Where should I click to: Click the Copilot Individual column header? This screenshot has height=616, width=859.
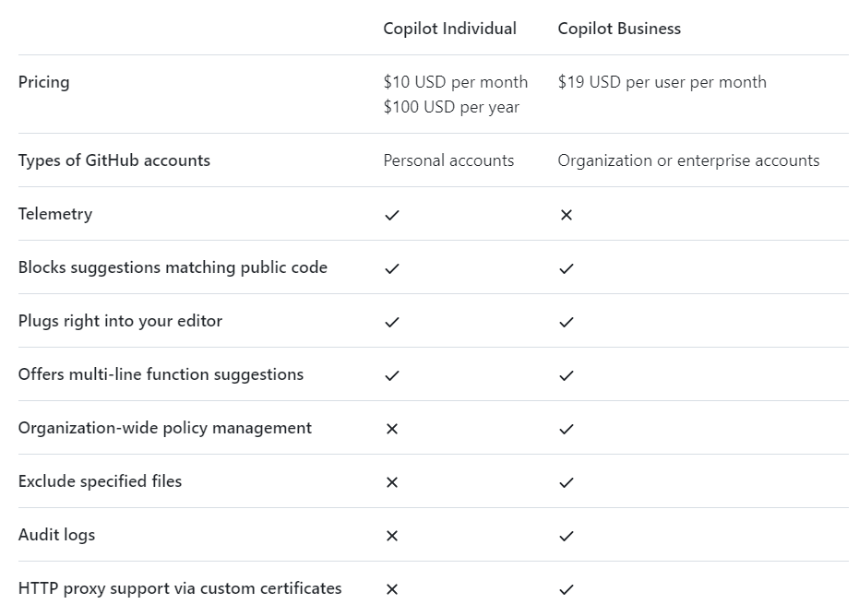point(449,29)
